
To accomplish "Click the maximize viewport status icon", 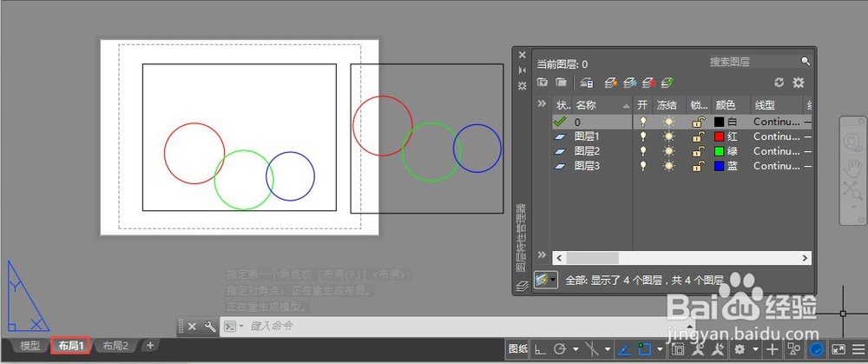I will tap(678, 349).
